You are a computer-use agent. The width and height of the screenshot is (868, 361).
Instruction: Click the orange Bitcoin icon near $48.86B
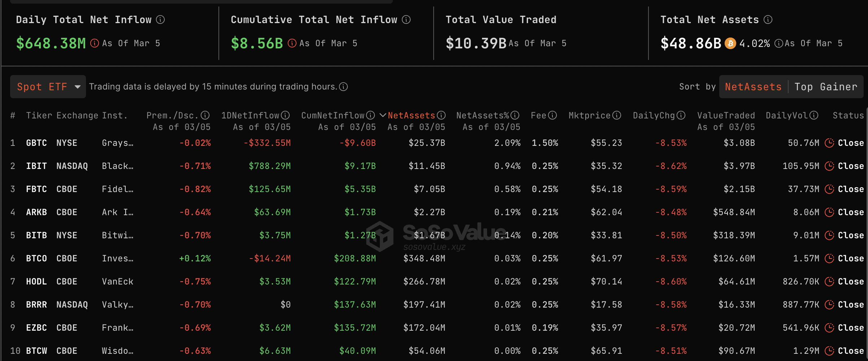[x=730, y=43]
